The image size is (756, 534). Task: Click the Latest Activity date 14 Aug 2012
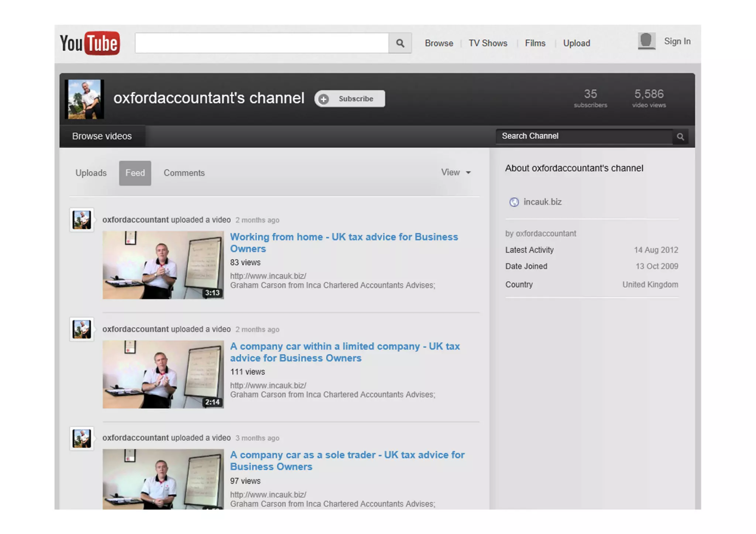(656, 250)
